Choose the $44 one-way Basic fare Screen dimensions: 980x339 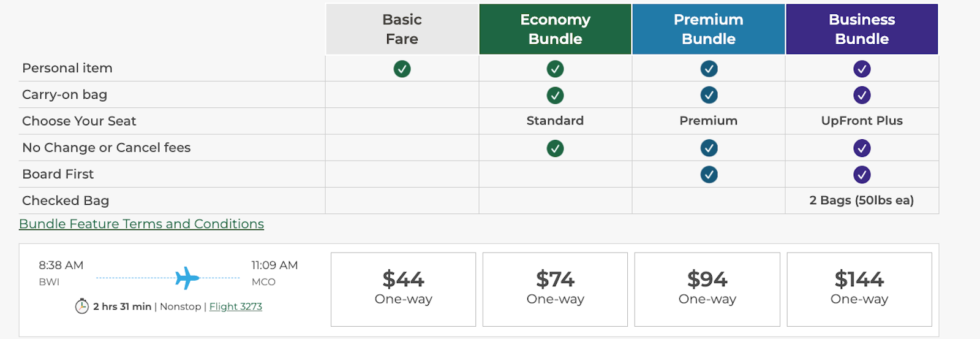[403, 289]
